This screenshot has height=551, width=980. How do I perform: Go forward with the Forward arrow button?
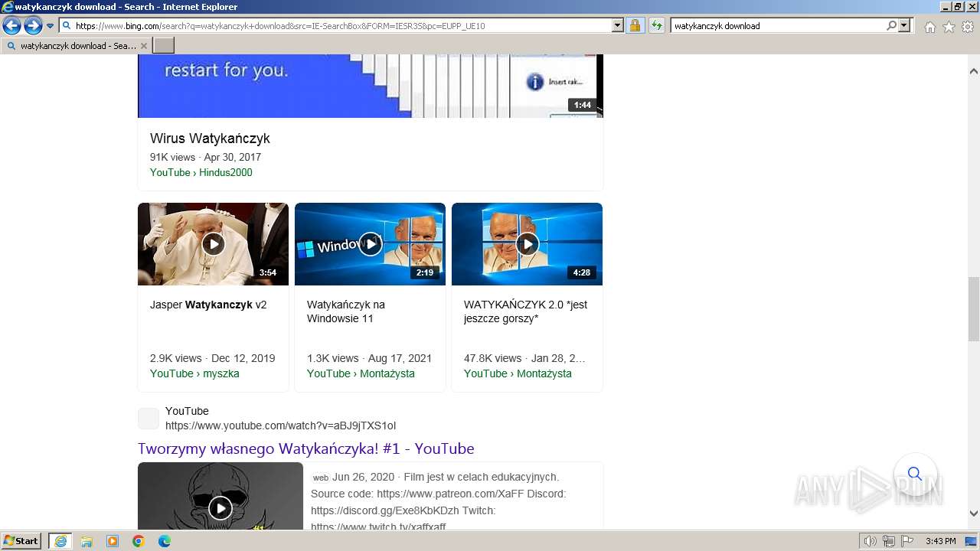(33, 25)
